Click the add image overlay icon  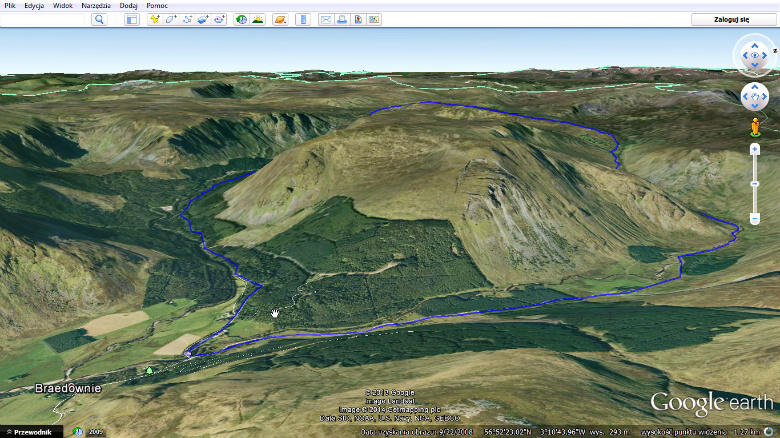[x=203, y=19]
